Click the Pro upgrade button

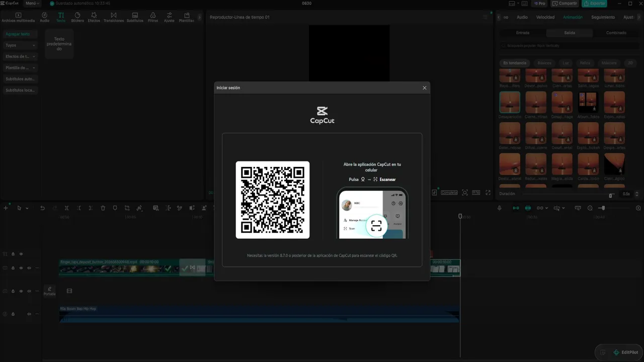click(540, 4)
